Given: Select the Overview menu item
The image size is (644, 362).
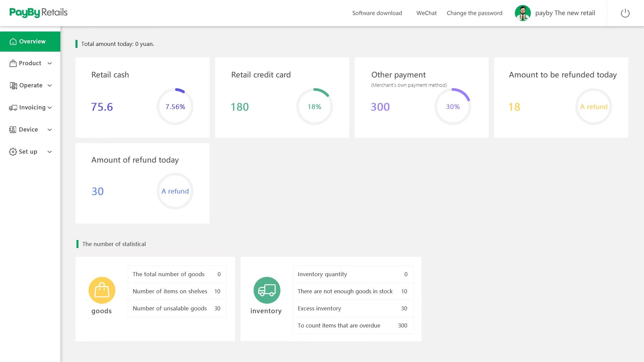Looking at the screenshot, I should (30, 42).
